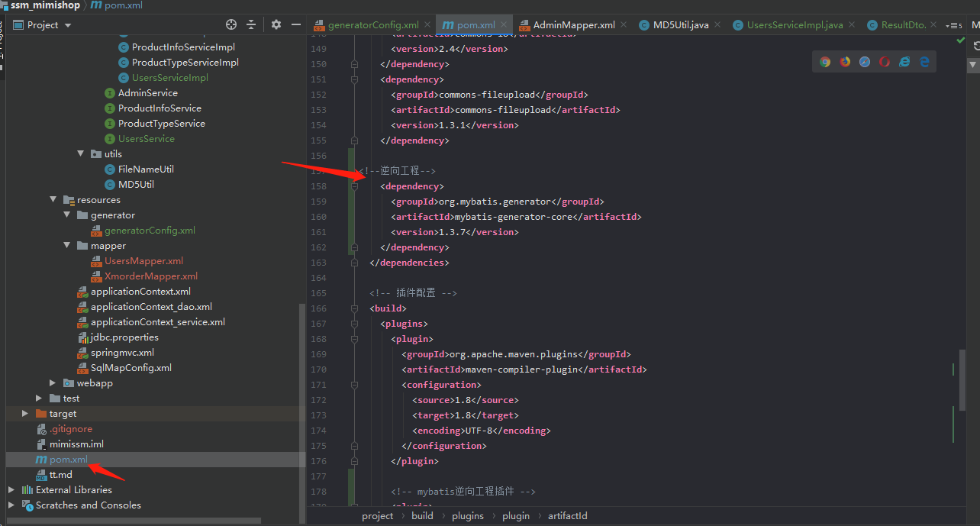Click 'project' breadcrumb at editor bottom
This screenshot has width=980, height=526.
tap(378, 516)
